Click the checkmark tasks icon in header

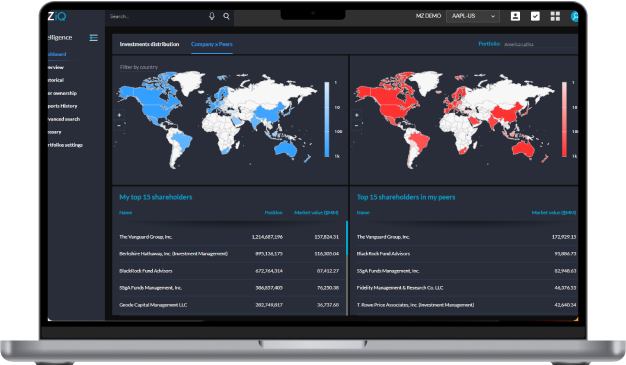coord(535,16)
